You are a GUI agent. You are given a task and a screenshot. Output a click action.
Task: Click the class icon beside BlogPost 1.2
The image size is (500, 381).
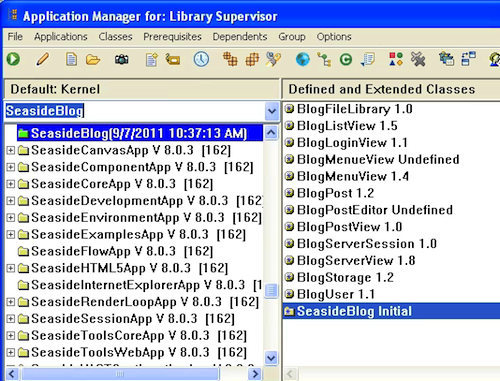[290, 193]
